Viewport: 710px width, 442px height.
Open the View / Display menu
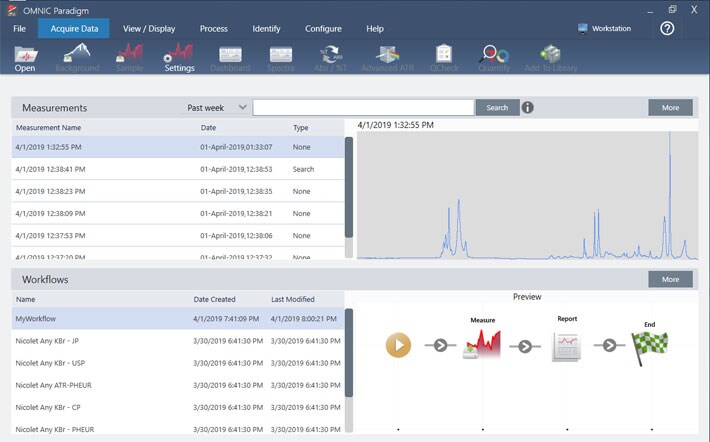pos(149,29)
